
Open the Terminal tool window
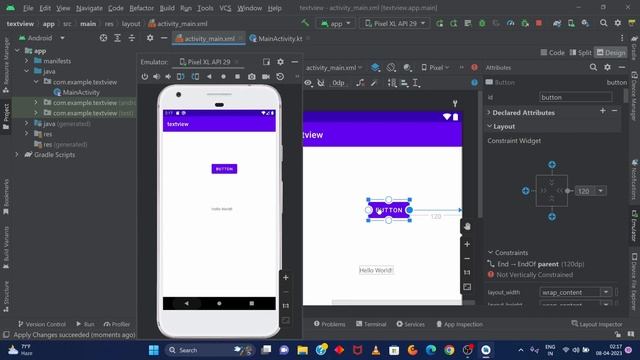[371, 324]
